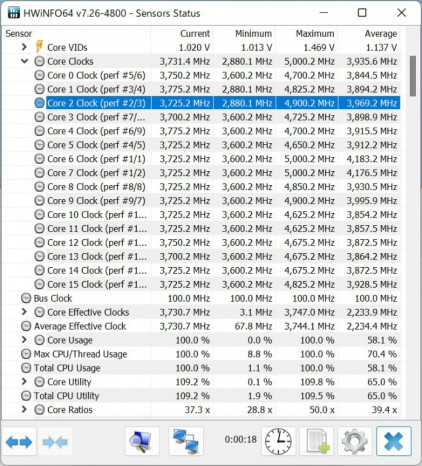This screenshot has width=422, height=466.
Task: Click the network remote monitors icon
Action: (x=186, y=441)
